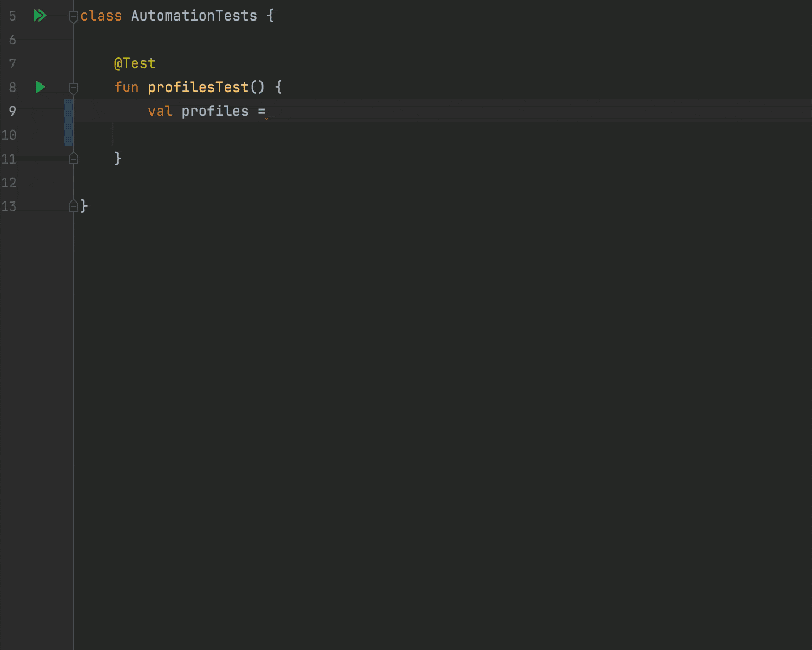This screenshot has height=650, width=812.
Task: Run all tests in AutomationTests class
Action: (40, 16)
